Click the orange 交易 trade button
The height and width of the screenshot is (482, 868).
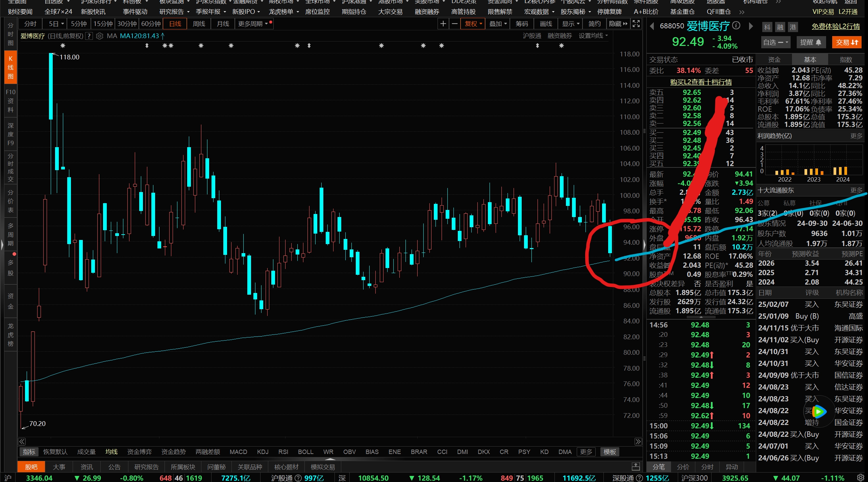tap(847, 42)
